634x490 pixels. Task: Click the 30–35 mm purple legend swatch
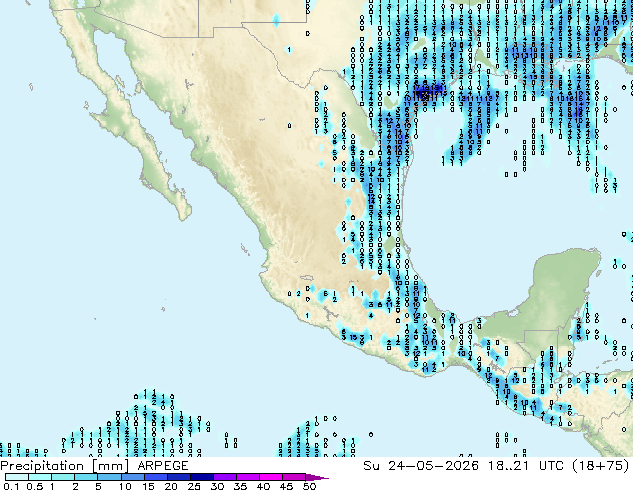coord(225,477)
